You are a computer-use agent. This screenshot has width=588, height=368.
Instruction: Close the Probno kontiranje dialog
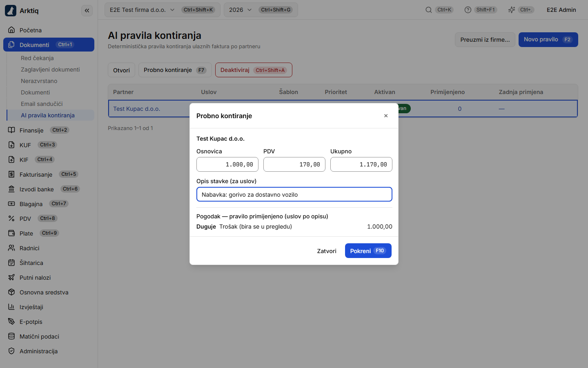386,116
